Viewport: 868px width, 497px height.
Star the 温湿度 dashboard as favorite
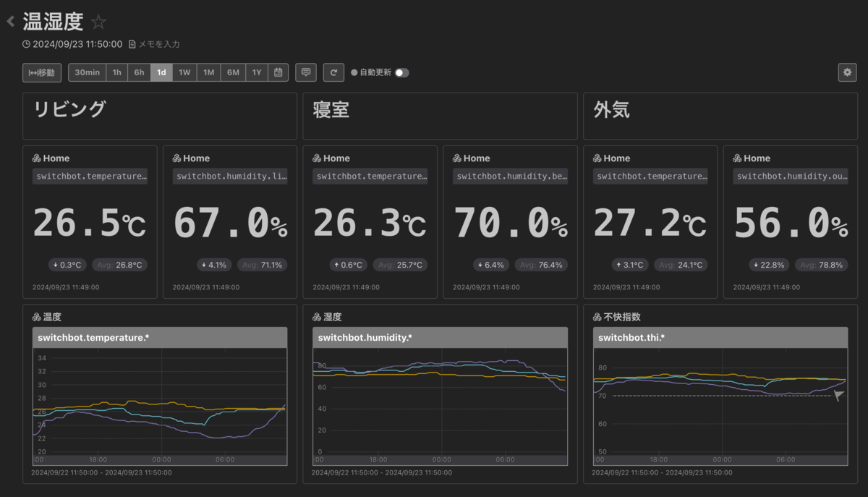(x=99, y=22)
